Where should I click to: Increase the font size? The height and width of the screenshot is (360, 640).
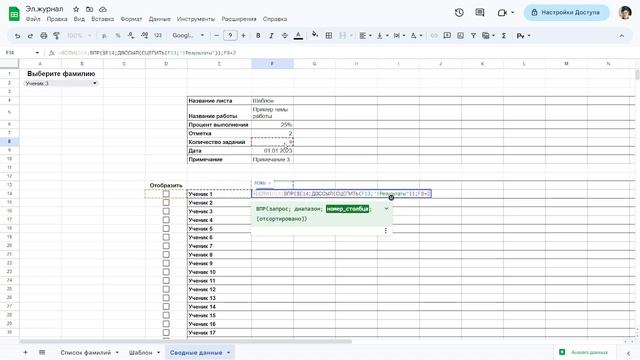(243, 36)
